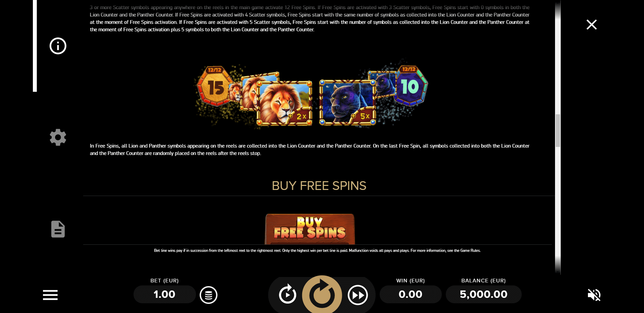Toggle fast-forward quick spin
The height and width of the screenshot is (313, 644).
pyautogui.click(x=358, y=295)
